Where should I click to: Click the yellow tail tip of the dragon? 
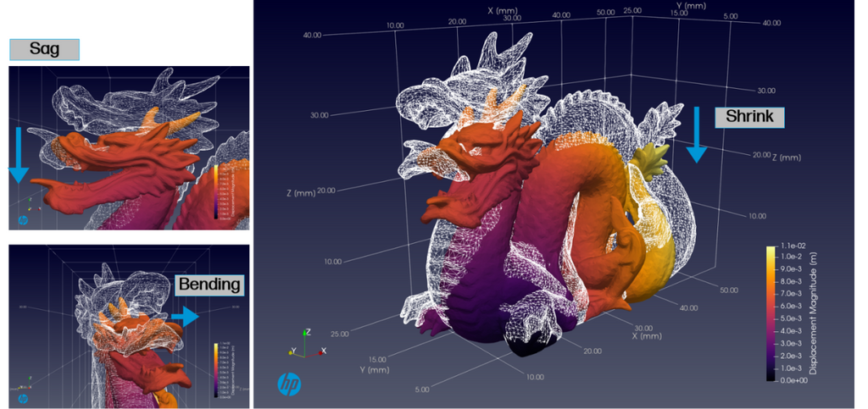pyautogui.click(x=650, y=160)
